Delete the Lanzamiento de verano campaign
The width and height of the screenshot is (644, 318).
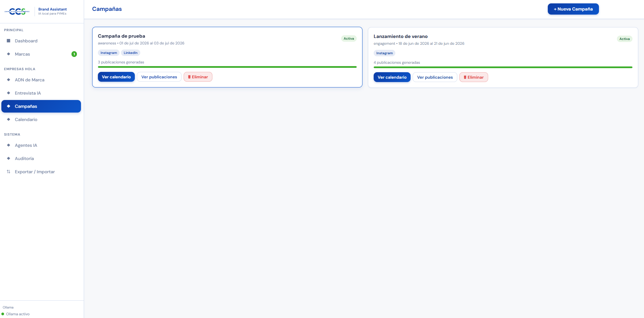coord(474,77)
